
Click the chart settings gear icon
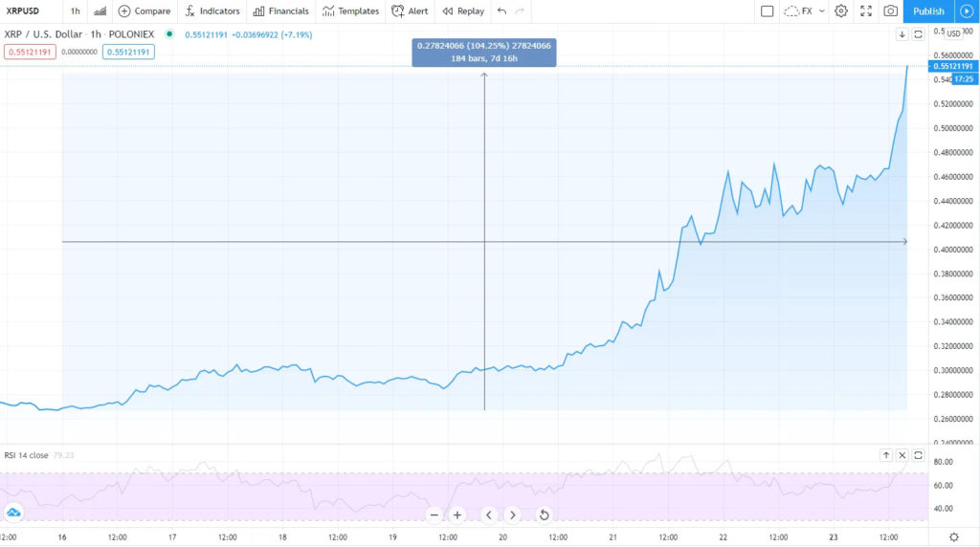(x=841, y=11)
